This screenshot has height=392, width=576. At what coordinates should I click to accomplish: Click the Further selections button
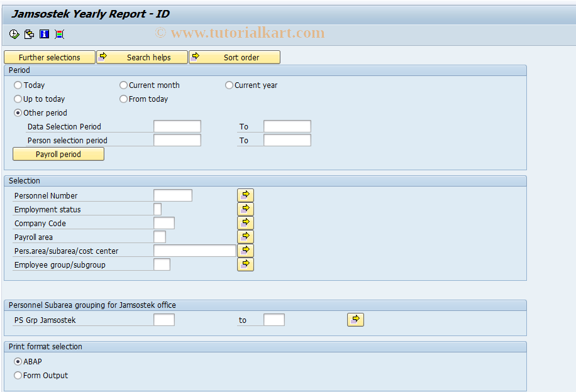[x=50, y=57]
